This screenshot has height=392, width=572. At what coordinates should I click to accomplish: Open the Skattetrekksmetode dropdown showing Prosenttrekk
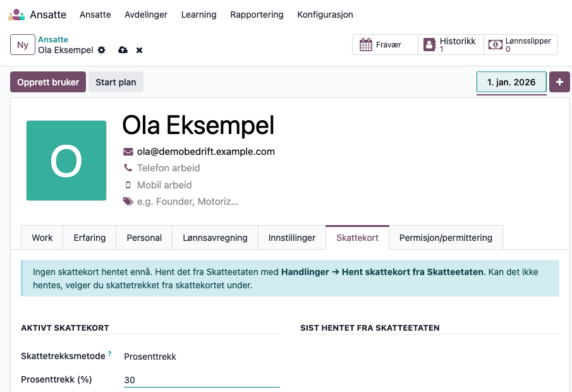click(x=202, y=357)
